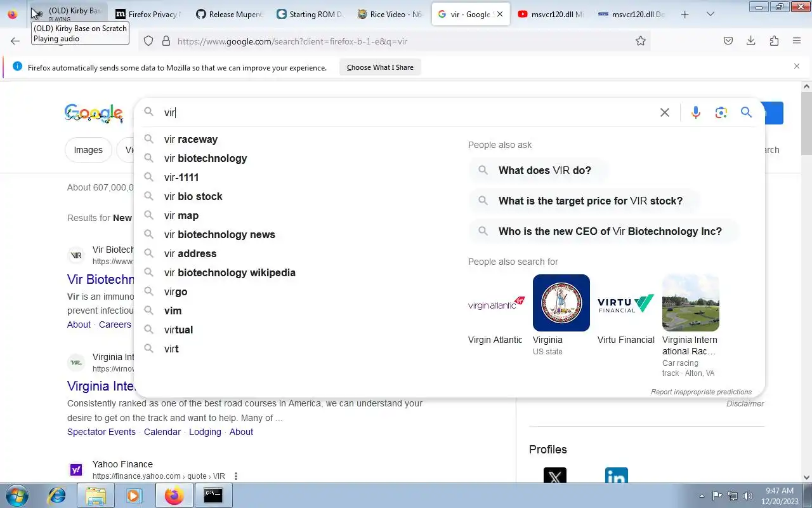Switch to Starting ROM tab
Screen dimensions: 812x508
click(310, 14)
